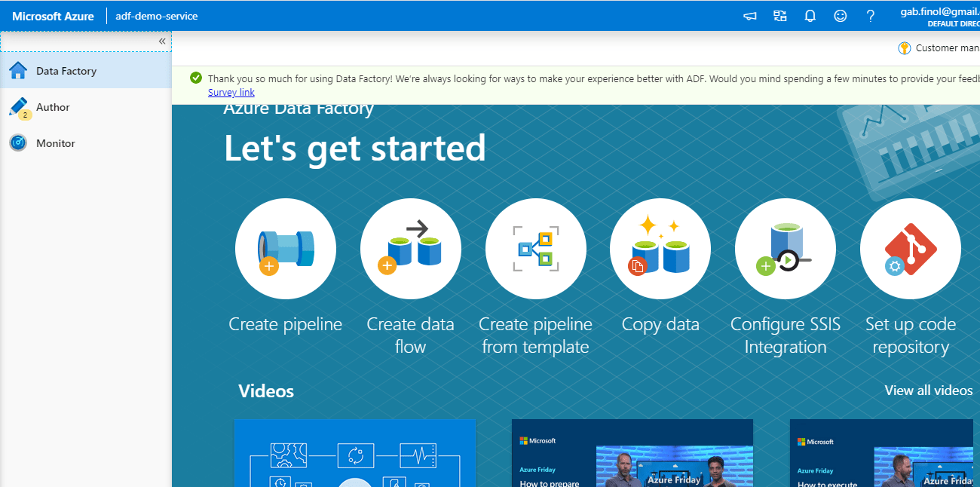Open the notifications bell
The height and width of the screenshot is (487, 980).
coord(810,16)
